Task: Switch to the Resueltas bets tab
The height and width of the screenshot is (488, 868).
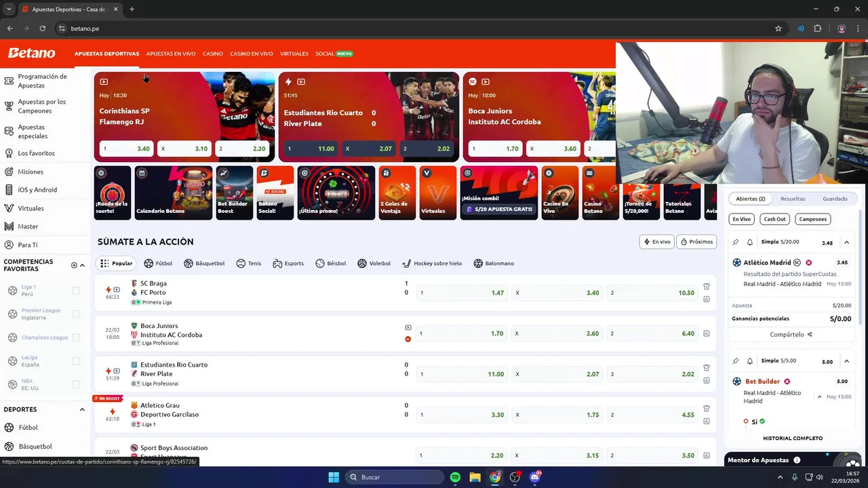Action: tap(793, 199)
